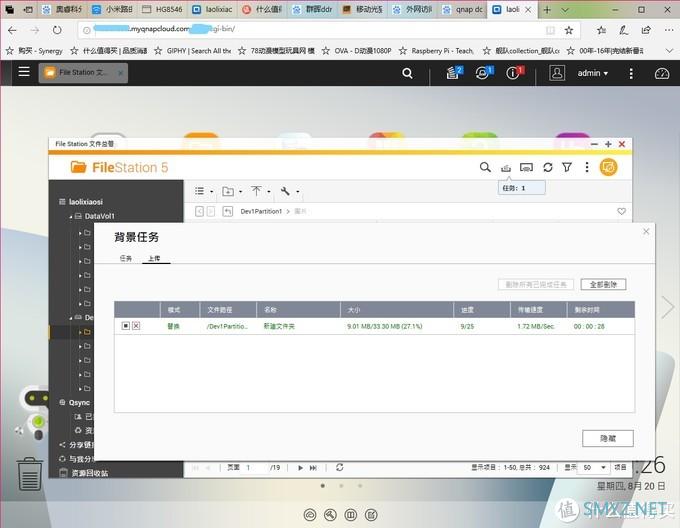Click the admin user avatar icon

pos(557,73)
